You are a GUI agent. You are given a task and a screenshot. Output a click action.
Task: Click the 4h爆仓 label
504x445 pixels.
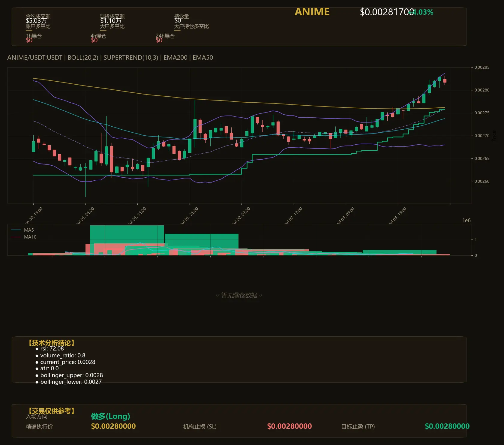tap(98, 36)
